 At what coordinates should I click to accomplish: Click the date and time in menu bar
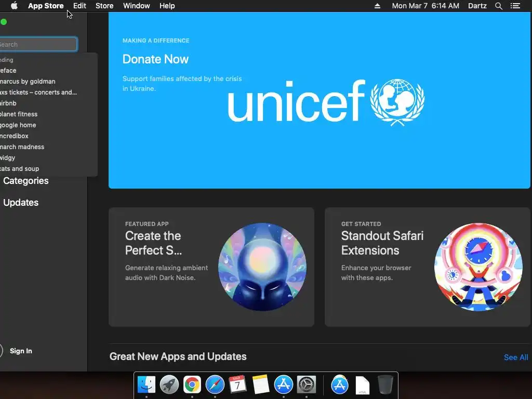point(425,6)
